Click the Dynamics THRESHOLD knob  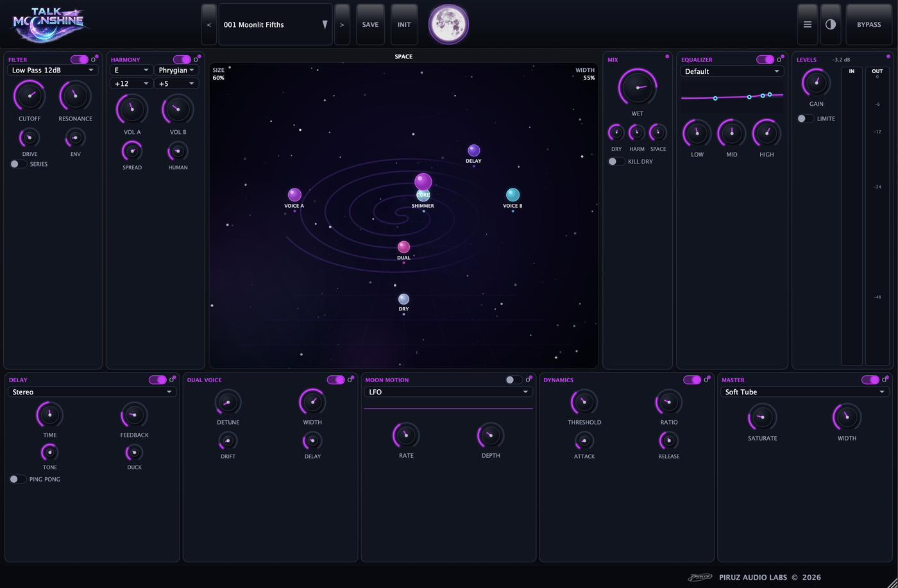tap(584, 403)
